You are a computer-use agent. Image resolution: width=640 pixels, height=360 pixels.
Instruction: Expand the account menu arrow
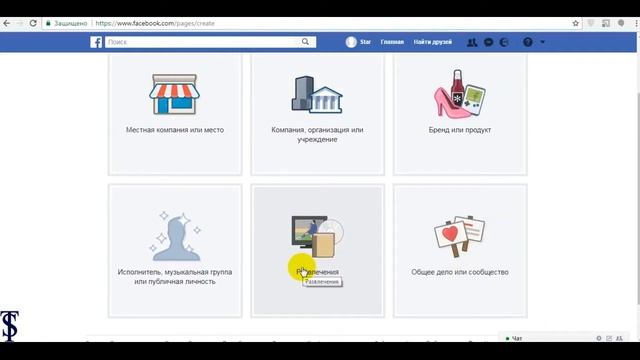[542, 42]
